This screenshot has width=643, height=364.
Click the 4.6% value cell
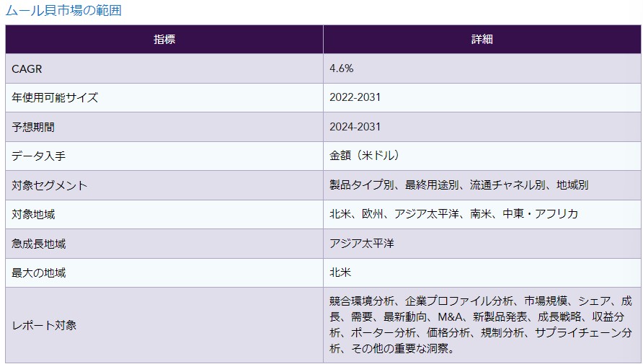pyautogui.click(x=341, y=68)
